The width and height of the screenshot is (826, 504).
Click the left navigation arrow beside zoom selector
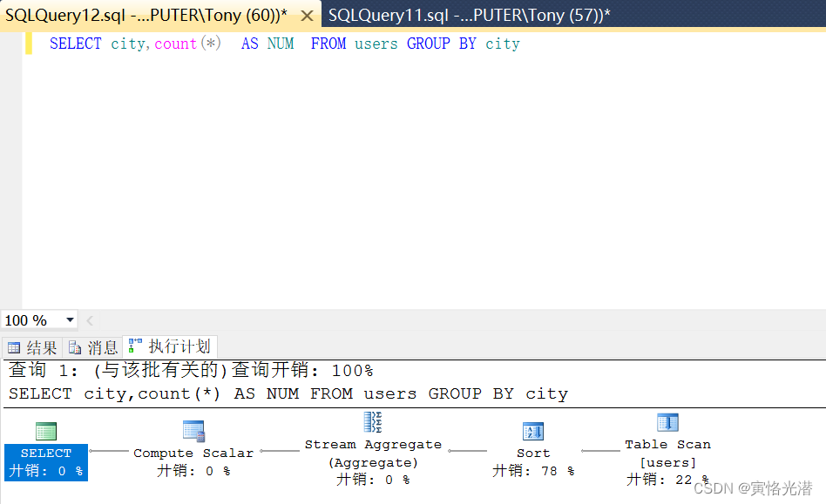tap(90, 320)
